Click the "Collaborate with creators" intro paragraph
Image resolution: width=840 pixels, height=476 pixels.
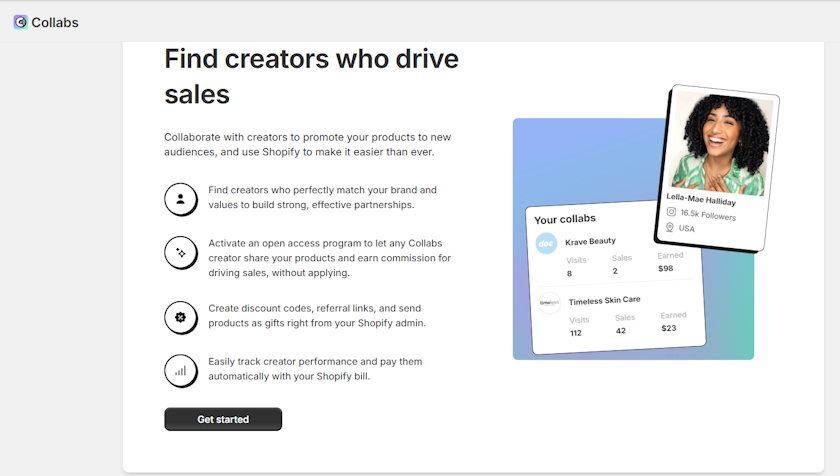click(308, 145)
